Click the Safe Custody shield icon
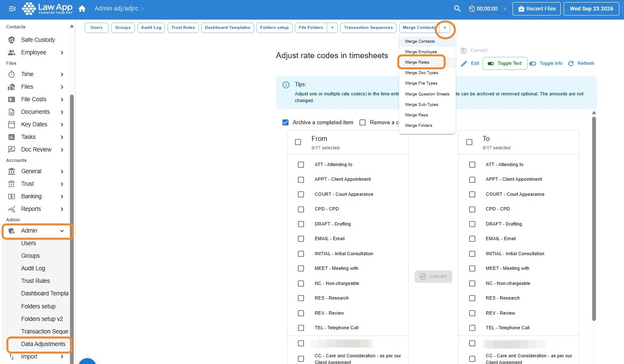This screenshot has height=364, width=624. [x=12, y=40]
